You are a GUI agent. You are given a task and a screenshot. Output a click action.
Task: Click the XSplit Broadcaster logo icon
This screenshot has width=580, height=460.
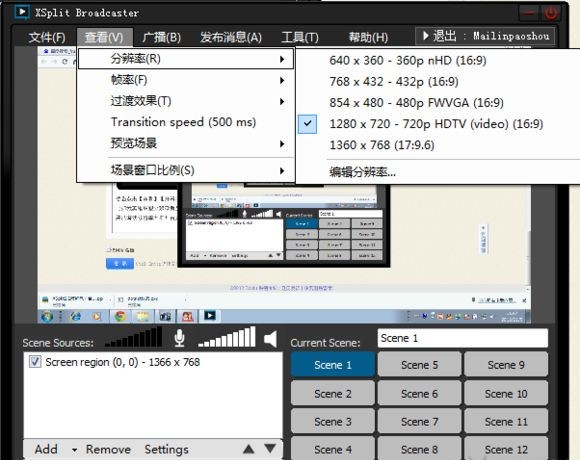(22, 11)
